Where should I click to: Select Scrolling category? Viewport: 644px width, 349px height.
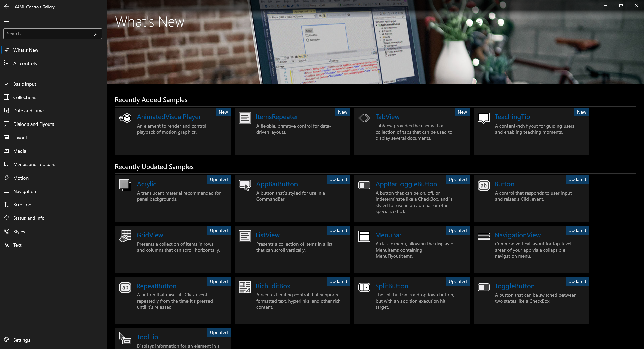(x=54, y=205)
